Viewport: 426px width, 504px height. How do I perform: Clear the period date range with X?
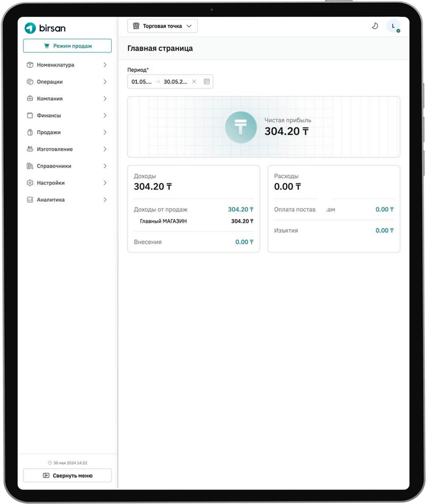[194, 82]
